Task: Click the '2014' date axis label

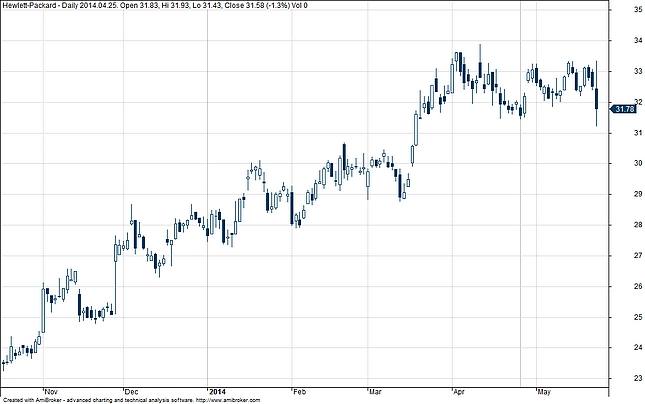Action: point(217,392)
